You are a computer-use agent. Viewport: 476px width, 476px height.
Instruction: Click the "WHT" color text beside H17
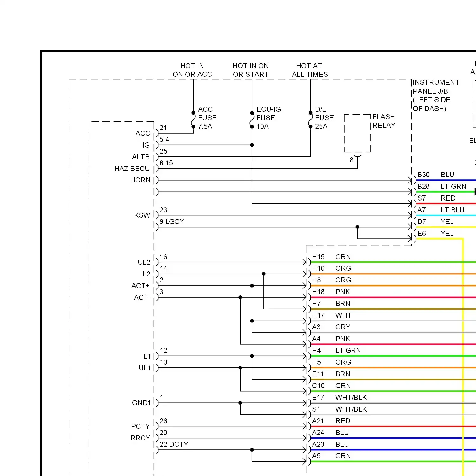tap(343, 315)
